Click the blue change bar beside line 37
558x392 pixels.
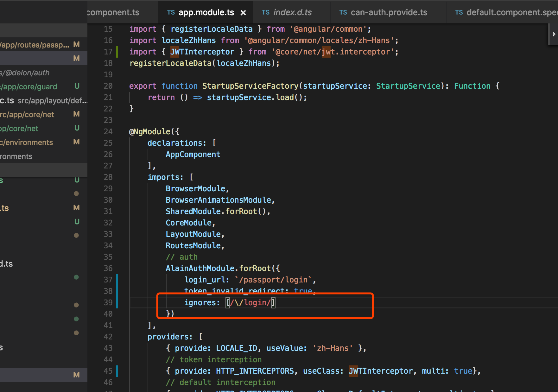point(117,280)
